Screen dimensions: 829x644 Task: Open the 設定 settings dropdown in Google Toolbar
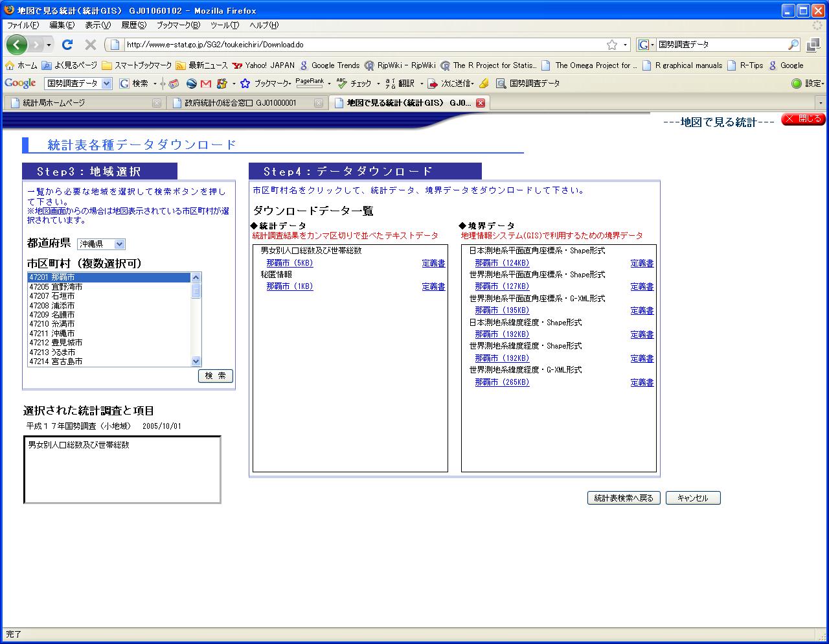(808, 84)
